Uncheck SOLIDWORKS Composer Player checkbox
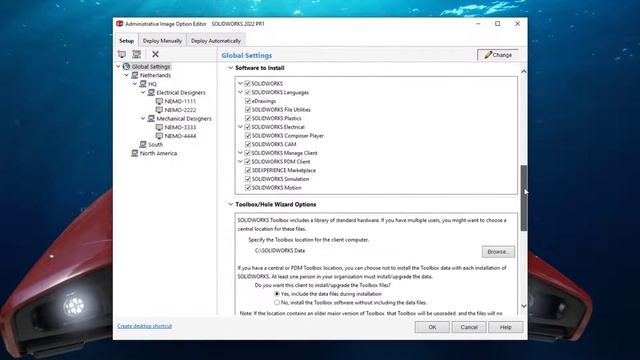 tap(247, 136)
